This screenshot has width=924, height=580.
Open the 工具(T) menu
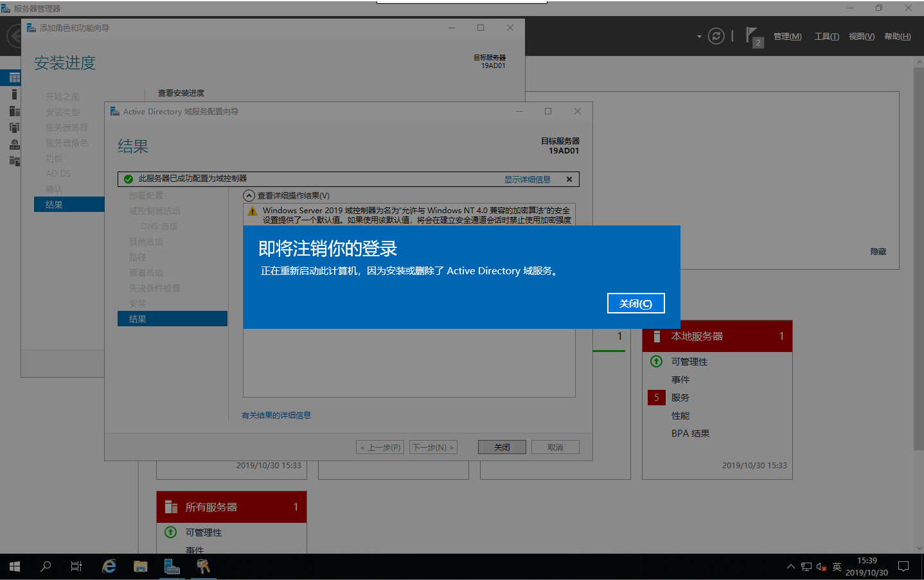[826, 37]
